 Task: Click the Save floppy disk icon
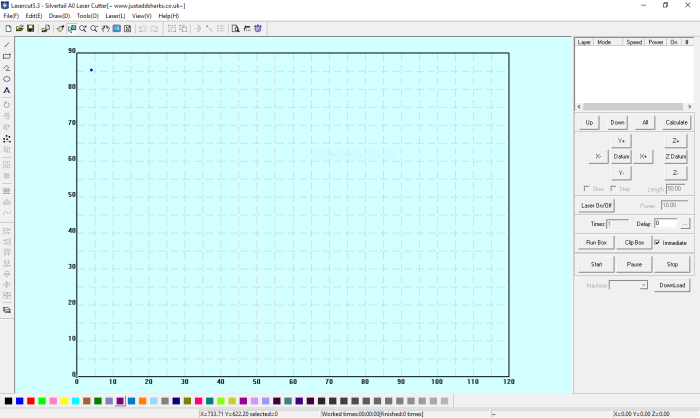31,28
